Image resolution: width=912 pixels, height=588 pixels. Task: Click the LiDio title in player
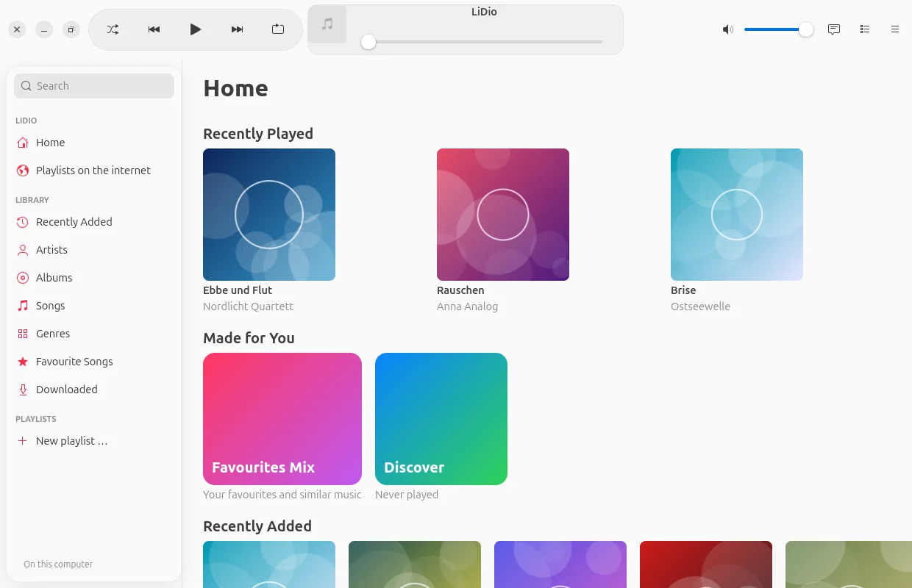coord(485,12)
